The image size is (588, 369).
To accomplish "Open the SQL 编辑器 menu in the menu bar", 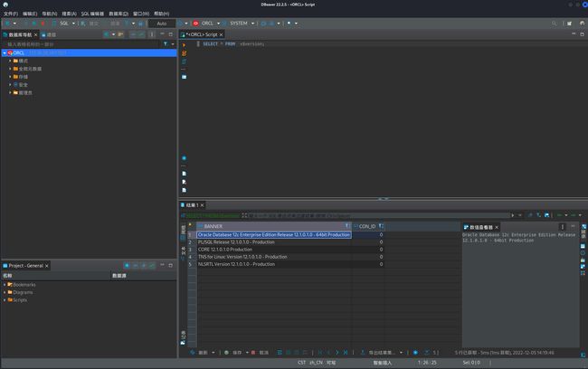I will [92, 14].
